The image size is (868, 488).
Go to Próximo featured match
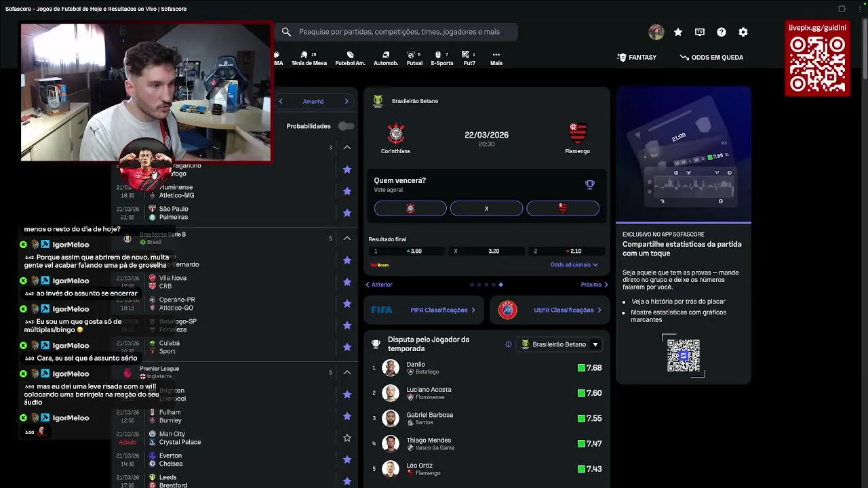(x=595, y=285)
